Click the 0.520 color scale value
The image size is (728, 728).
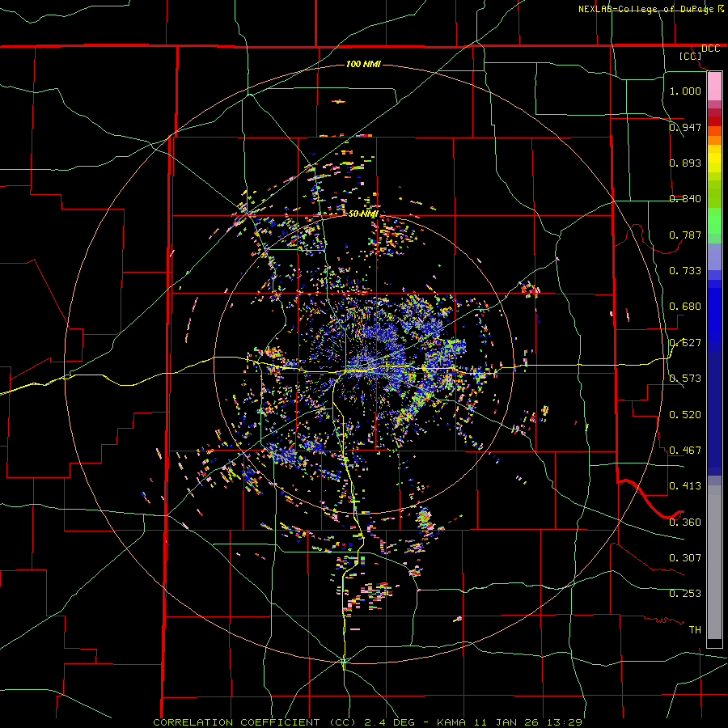click(x=685, y=415)
